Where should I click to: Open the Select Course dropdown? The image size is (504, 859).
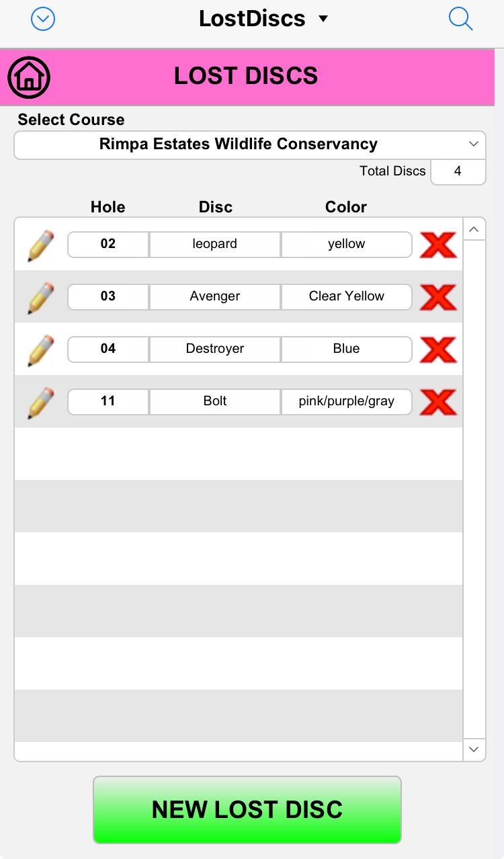click(249, 145)
